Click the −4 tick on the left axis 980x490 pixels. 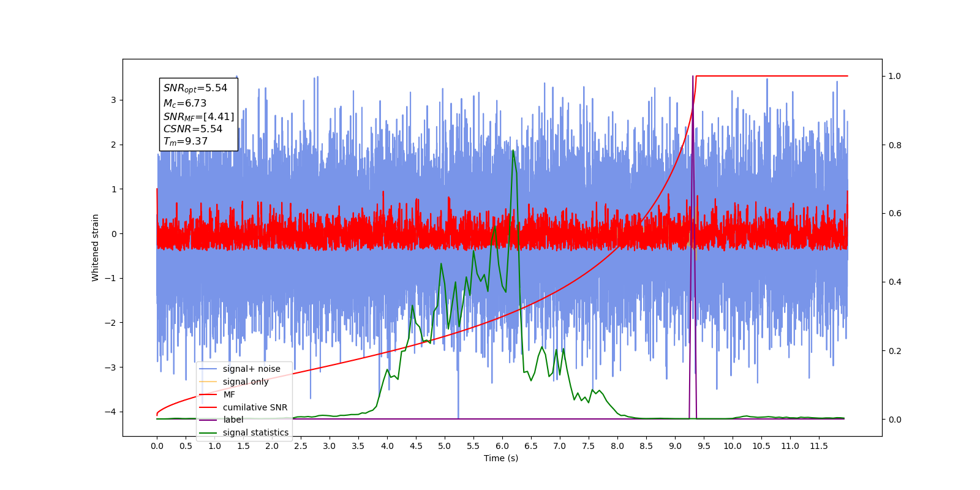click(x=111, y=412)
